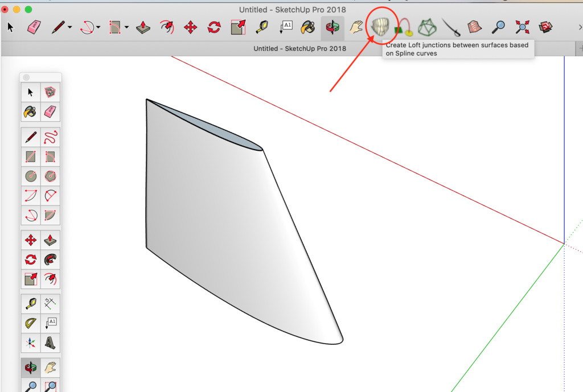
Task: Click the Loft by Spline tool circled in red
Action: point(380,27)
